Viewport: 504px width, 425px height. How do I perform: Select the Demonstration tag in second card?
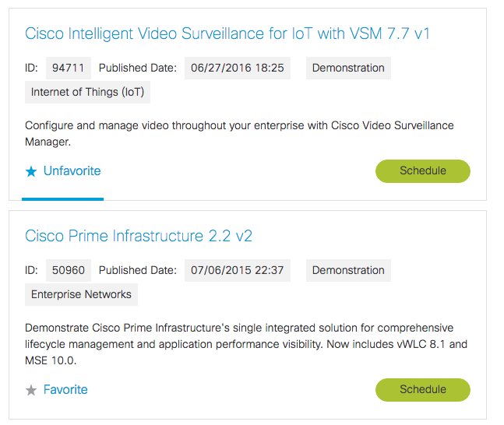(x=348, y=271)
